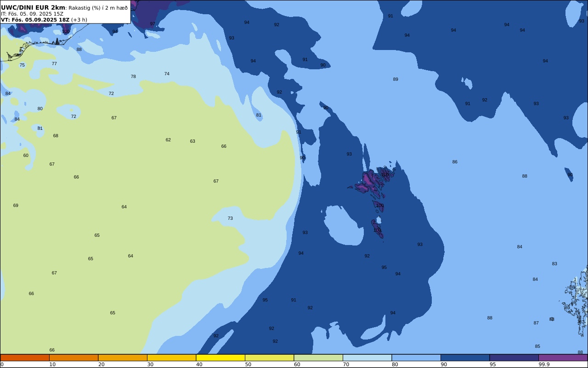Click the 'IT: Fös. 05. 09. 2025 15Z' line
Image resolution: width=588 pixels, height=368 pixels.
click(32, 14)
